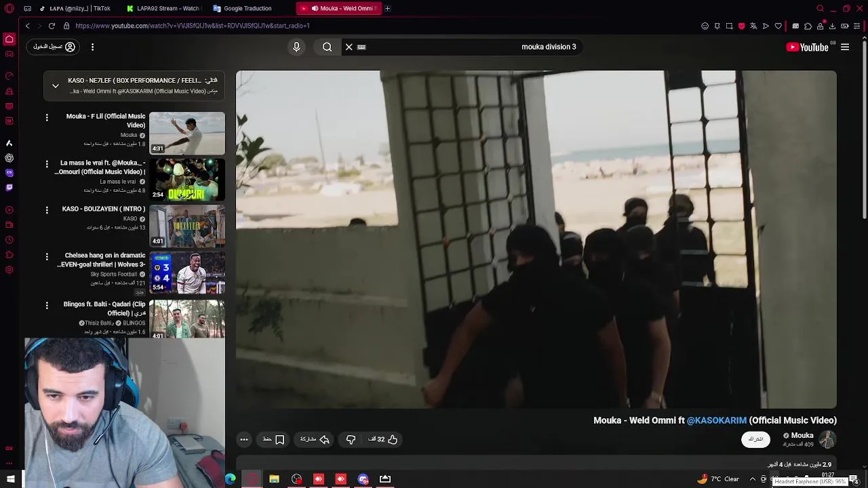Open the on-screen keyboard icon in search box
Viewport: 868px width, 488px height.
coord(361,47)
